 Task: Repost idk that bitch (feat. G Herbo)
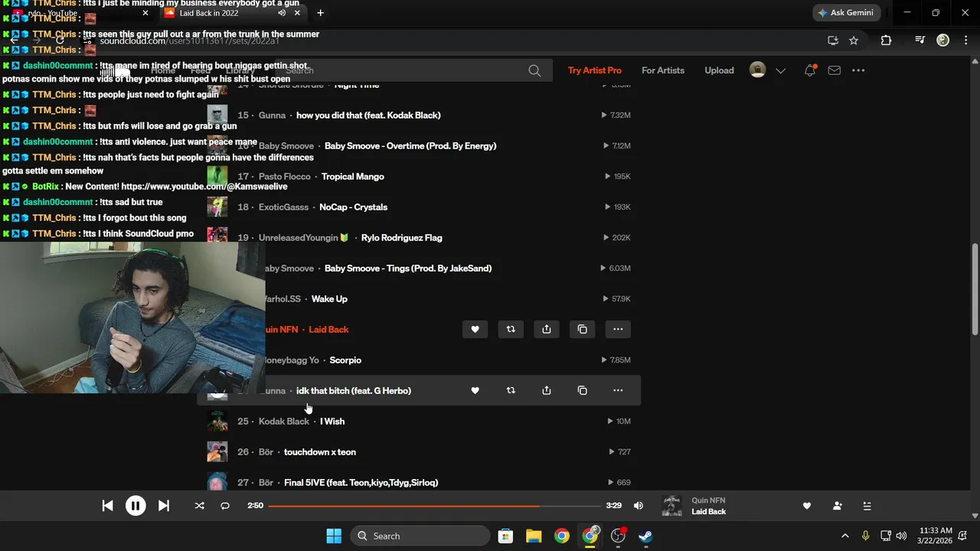[x=511, y=390]
